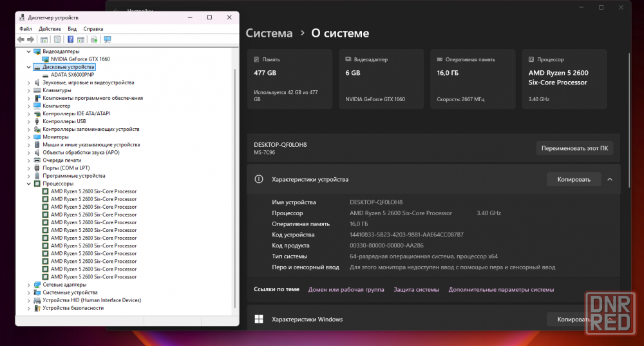644x346 pixels.
Task: Click the Windows logo beside Характеристики Windows
Action: (x=259, y=320)
